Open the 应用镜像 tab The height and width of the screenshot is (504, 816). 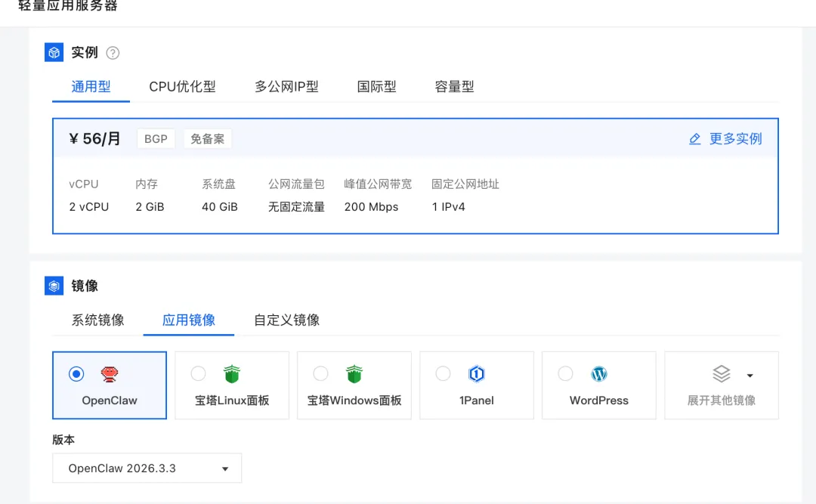pos(189,320)
